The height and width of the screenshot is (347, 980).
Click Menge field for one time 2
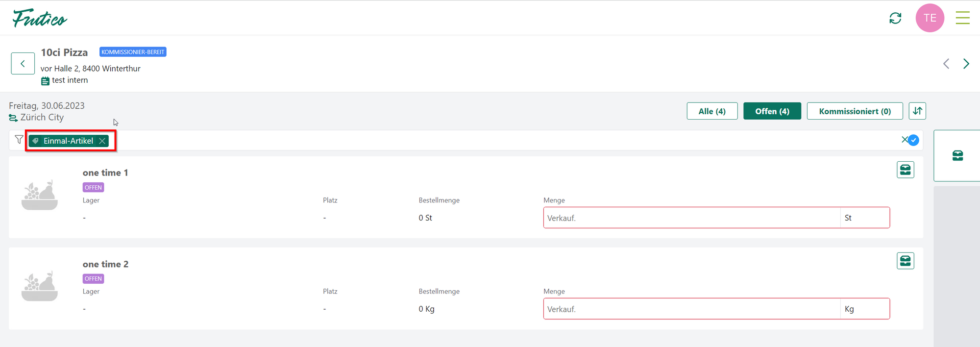click(x=691, y=309)
